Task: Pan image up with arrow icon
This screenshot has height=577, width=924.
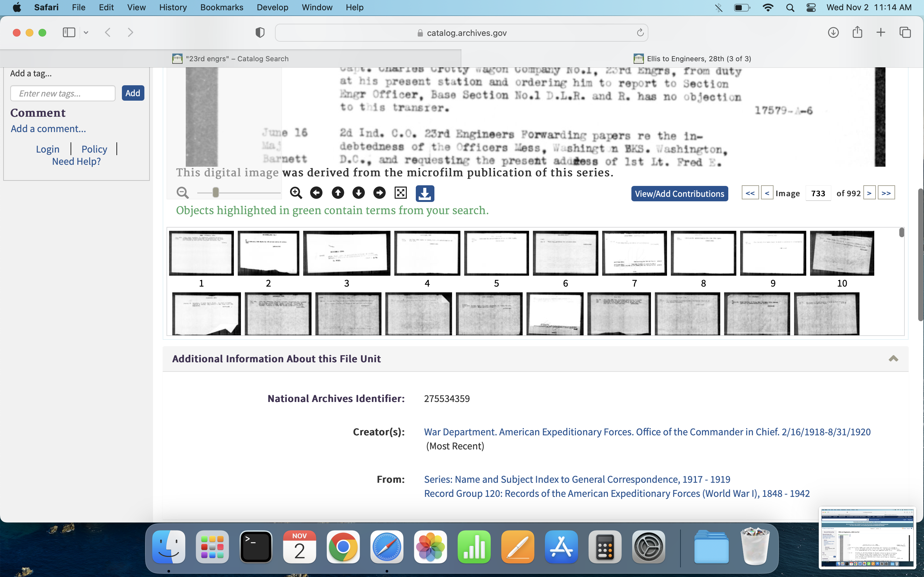Action: click(x=338, y=193)
